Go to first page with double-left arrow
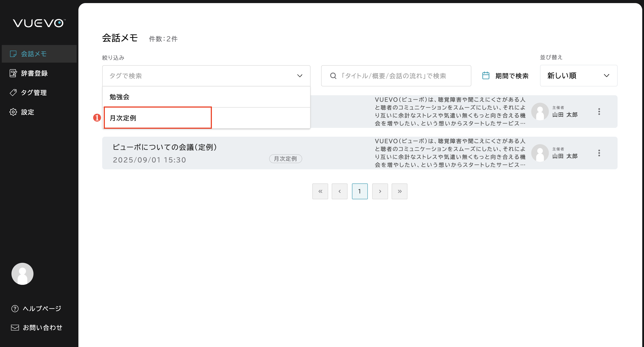The width and height of the screenshot is (644, 347). tap(320, 191)
